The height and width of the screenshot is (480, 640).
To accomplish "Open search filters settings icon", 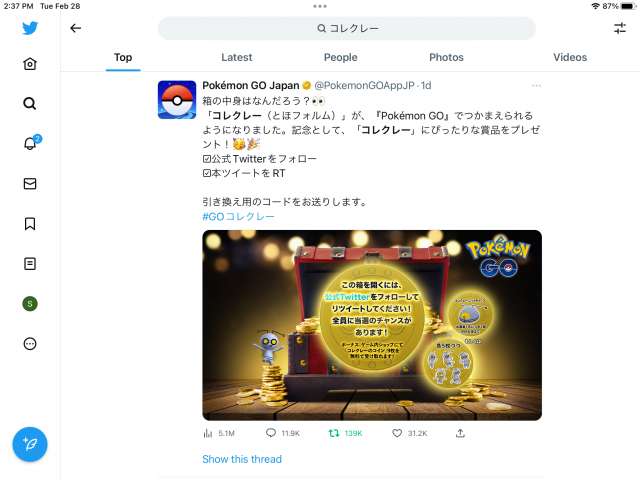I will 620,28.
